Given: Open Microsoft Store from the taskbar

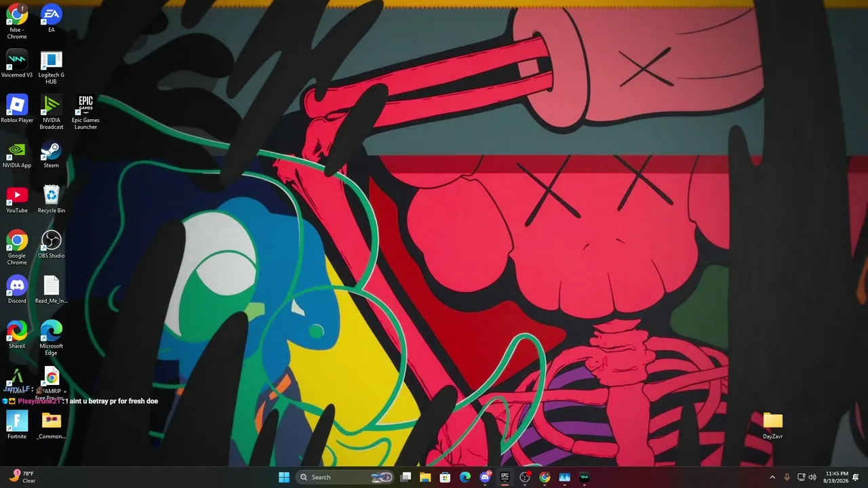Looking at the screenshot, I should (x=445, y=477).
